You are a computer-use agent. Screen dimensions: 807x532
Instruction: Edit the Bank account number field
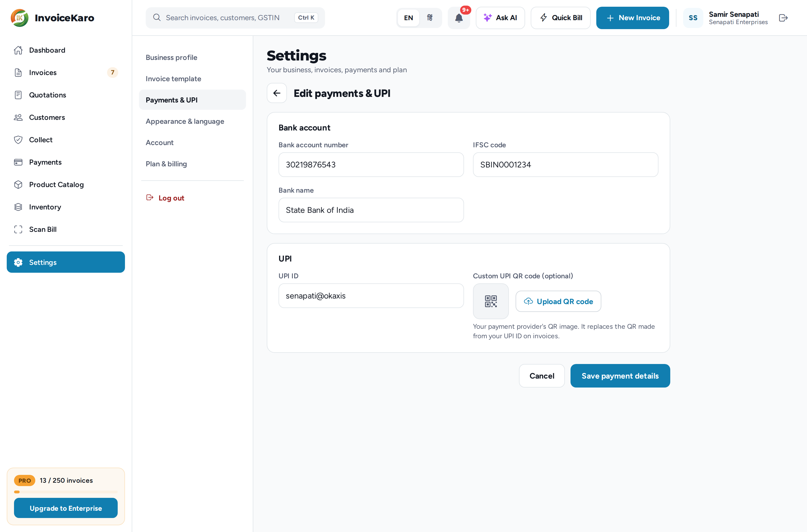point(371,165)
